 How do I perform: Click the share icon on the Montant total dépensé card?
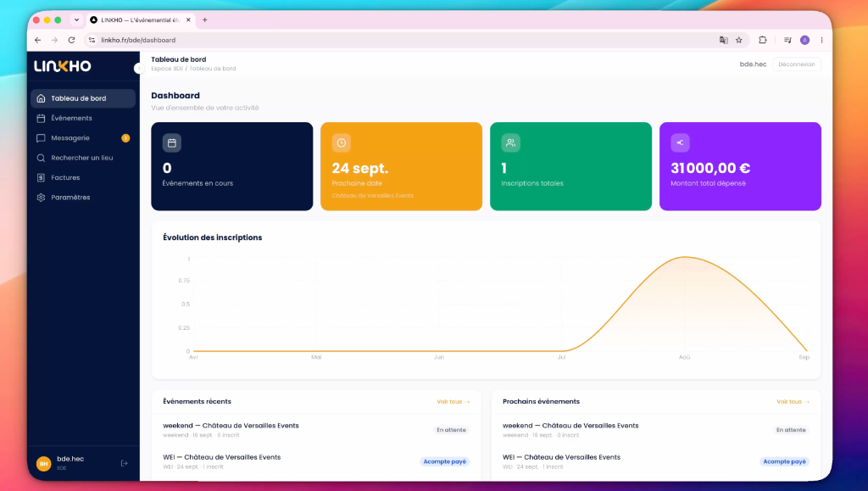click(680, 142)
